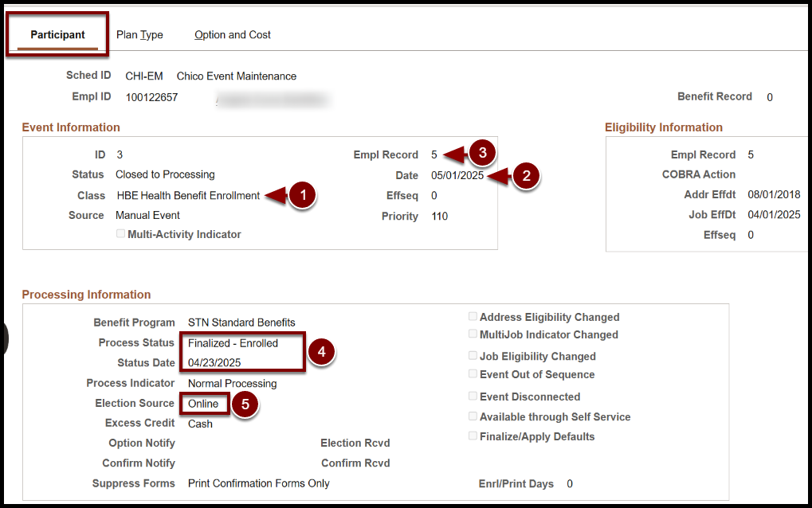Click the Finalized - Enrolled process status value

pyautogui.click(x=233, y=343)
